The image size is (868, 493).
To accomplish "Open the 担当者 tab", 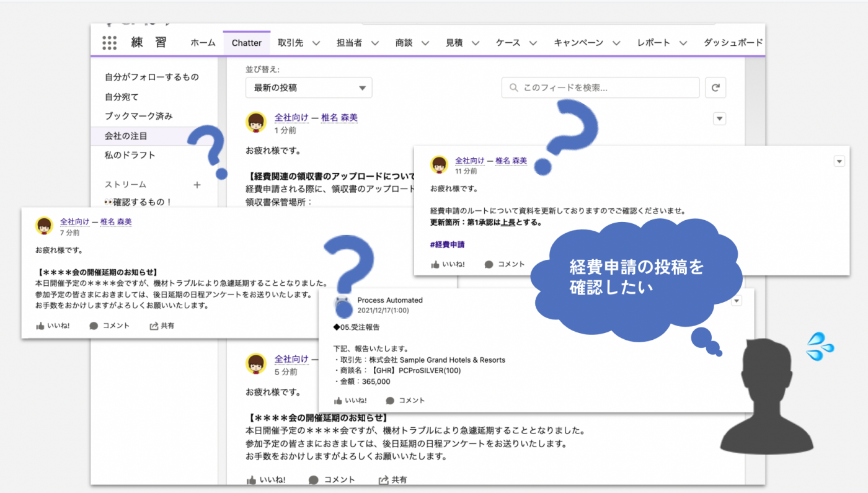I will (x=349, y=43).
